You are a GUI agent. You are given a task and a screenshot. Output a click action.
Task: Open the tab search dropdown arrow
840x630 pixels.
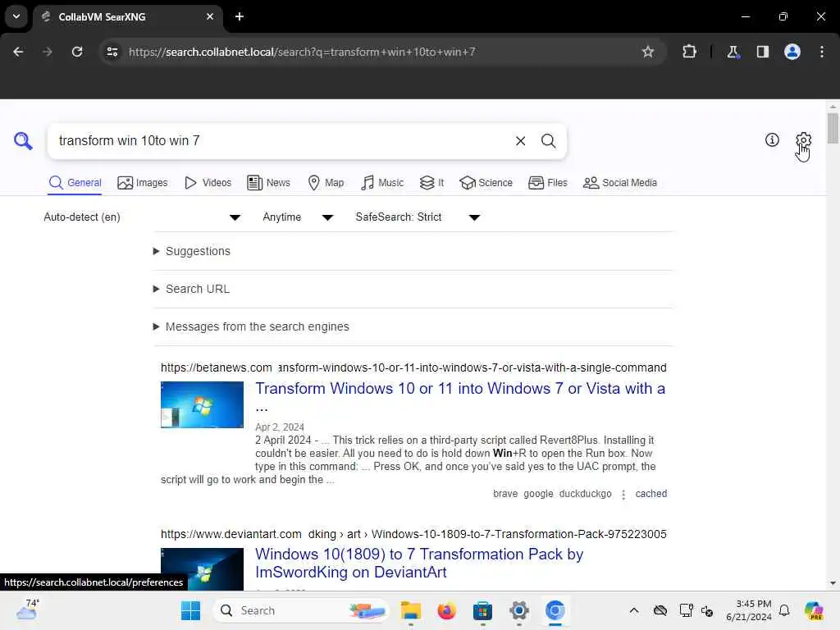tap(16, 16)
